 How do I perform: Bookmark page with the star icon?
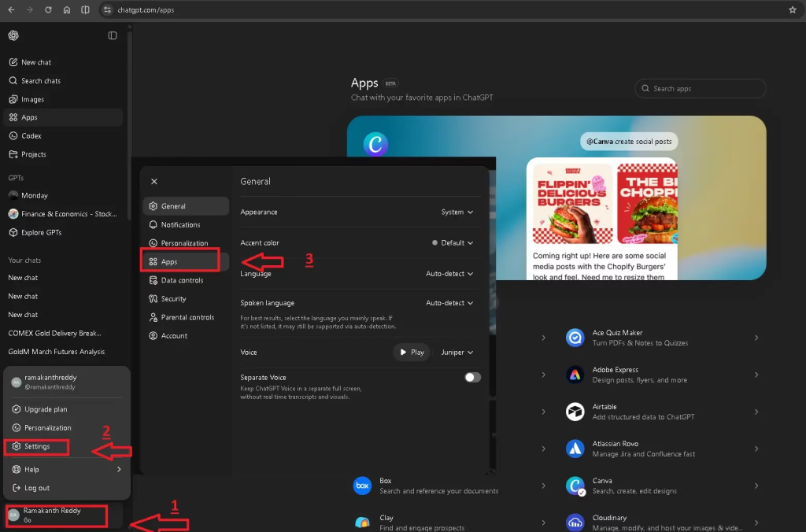[793, 10]
